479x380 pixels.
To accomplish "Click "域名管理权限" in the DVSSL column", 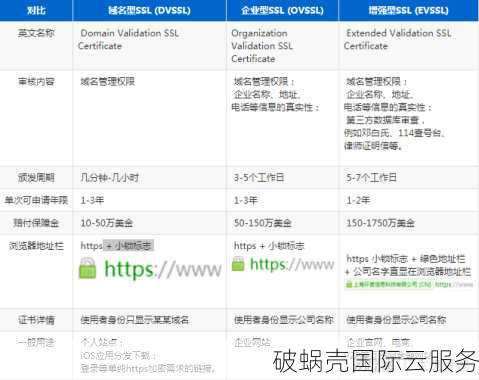I will (x=107, y=82).
